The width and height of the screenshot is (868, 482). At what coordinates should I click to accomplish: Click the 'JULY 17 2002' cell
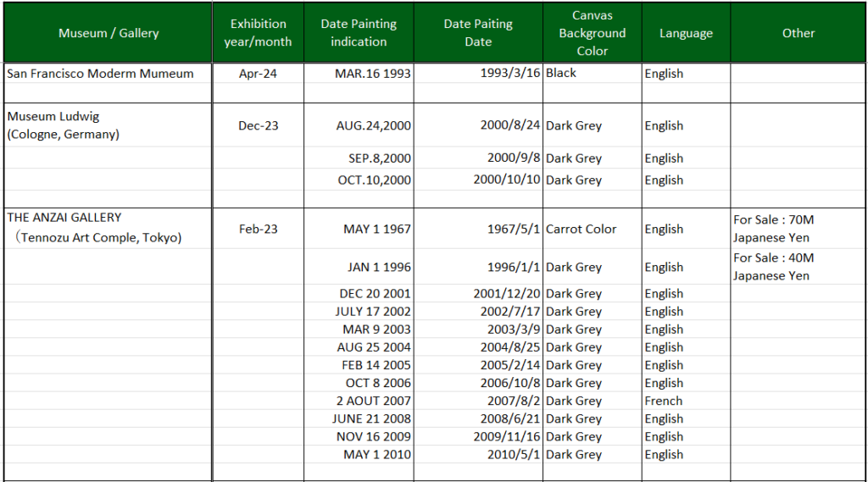(x=359, y=311)
